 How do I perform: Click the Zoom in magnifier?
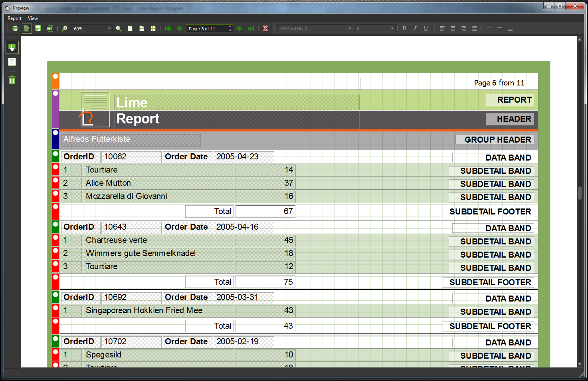tap(65, 28)
